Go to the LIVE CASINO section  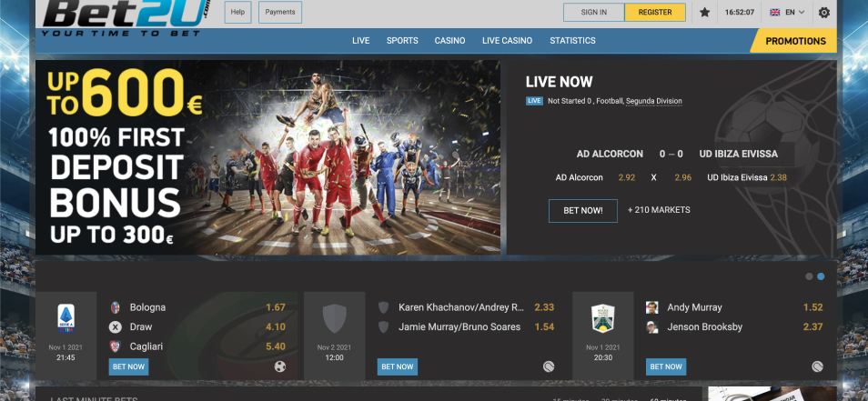coord(507,40)
